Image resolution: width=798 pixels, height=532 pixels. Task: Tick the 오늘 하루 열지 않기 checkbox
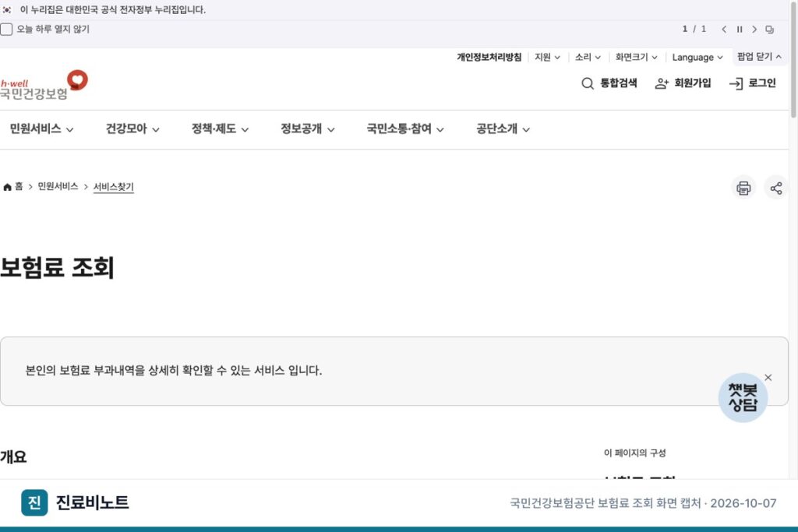click(x=6, y=30)
